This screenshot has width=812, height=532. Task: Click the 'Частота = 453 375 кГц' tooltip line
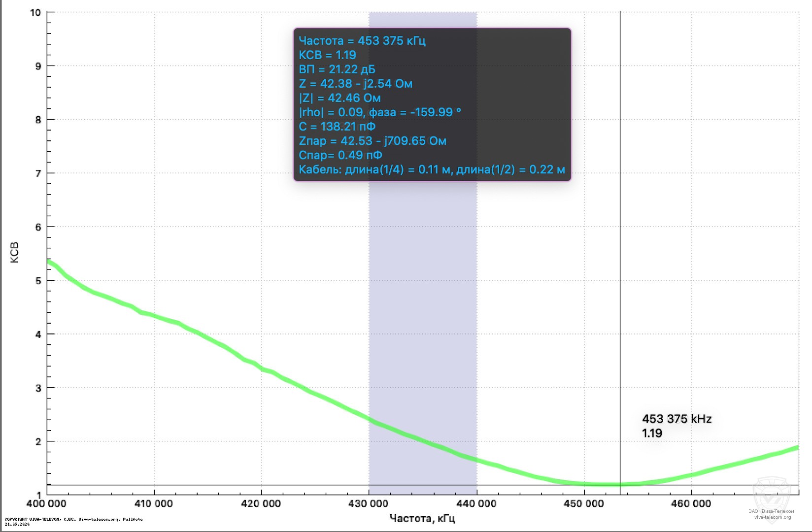[x=362, y=40]
